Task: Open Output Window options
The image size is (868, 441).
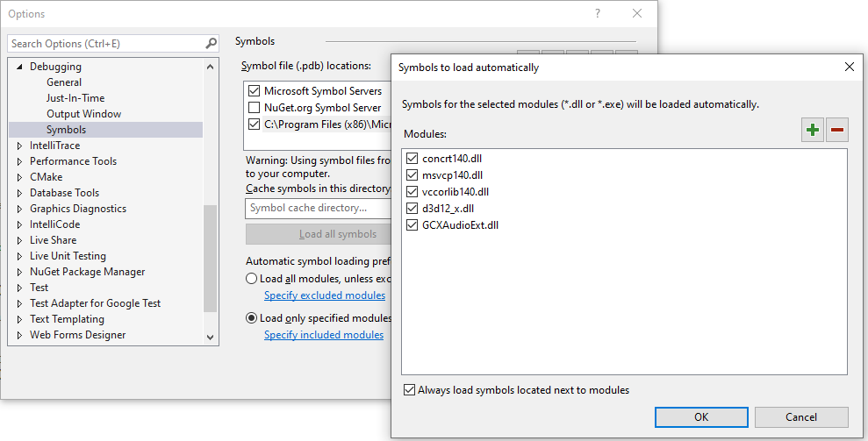Action: pyautogui.click(x=83, y=113)
